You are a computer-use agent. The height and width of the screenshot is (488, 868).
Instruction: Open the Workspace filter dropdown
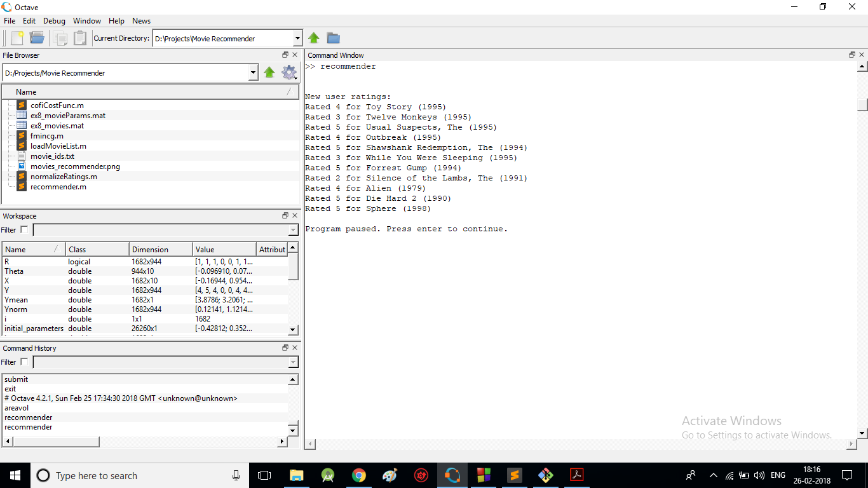(x=293, y=230)
